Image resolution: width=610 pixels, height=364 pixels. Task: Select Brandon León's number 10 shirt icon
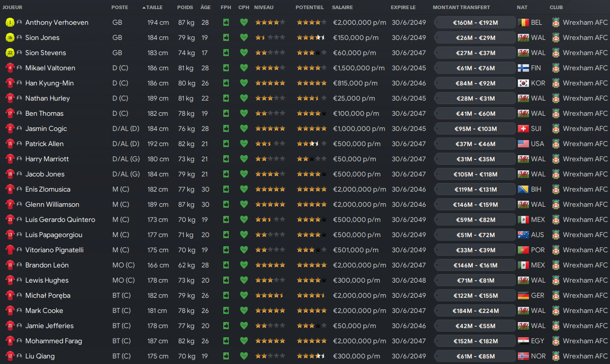[x=10, y=265]
